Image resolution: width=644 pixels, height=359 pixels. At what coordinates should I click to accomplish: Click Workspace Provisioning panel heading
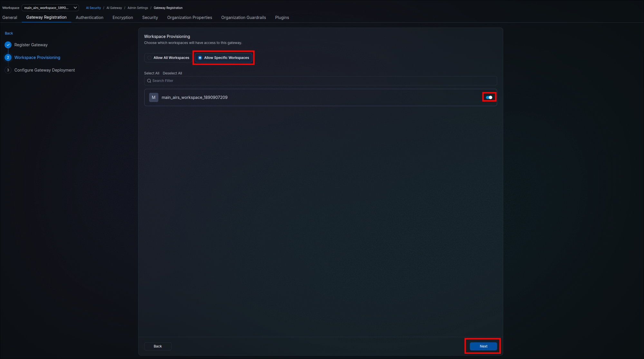pyautogui.click(x=167, y=36)
